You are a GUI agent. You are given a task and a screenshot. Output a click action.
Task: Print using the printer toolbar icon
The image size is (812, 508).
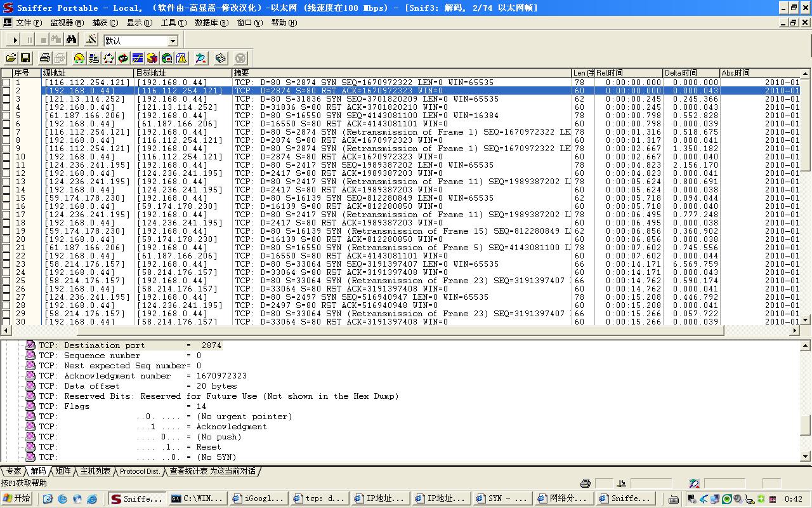point(45,58)
